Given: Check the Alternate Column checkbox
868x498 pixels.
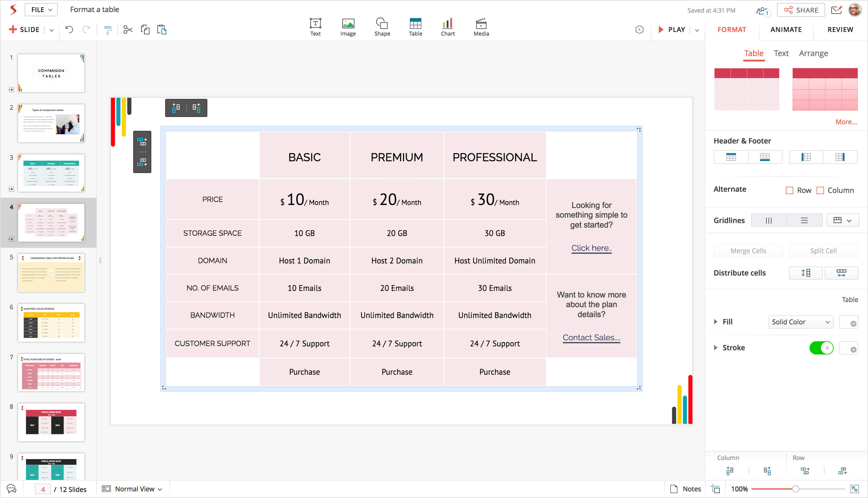Looking at the screenshot, I should [x=820, y=191].
